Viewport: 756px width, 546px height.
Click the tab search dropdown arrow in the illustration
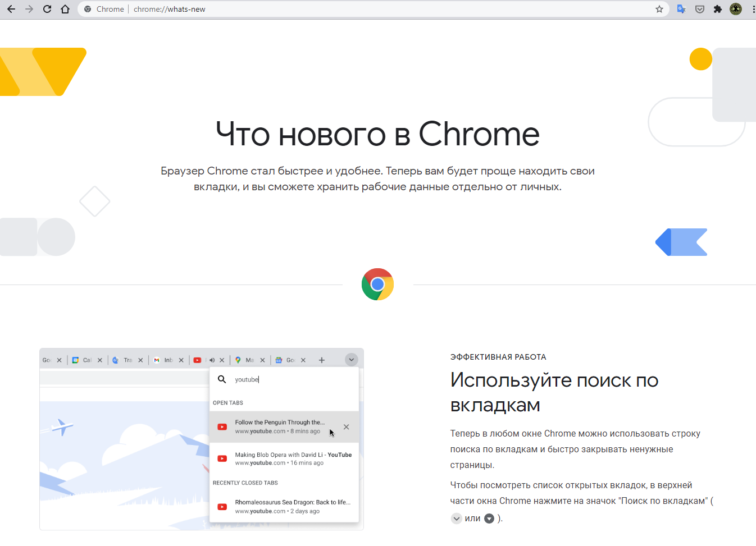tap(351, 360)
